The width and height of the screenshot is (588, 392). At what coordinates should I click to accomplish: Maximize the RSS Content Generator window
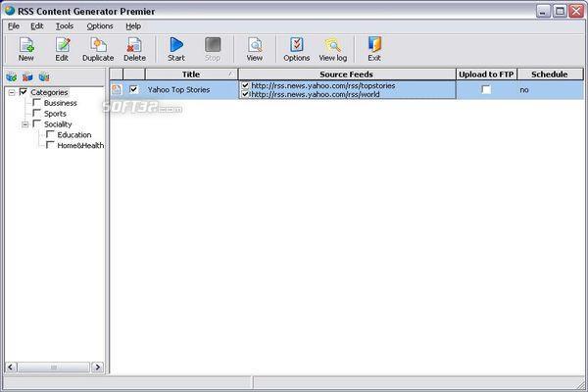pyautogui.click(x=560, y=11)
